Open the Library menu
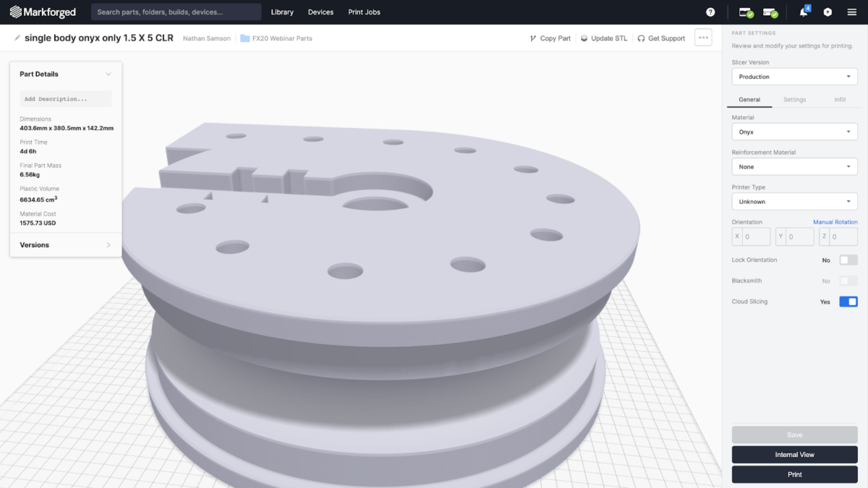The height and width of the screenshot is (488, 868). 282,12
